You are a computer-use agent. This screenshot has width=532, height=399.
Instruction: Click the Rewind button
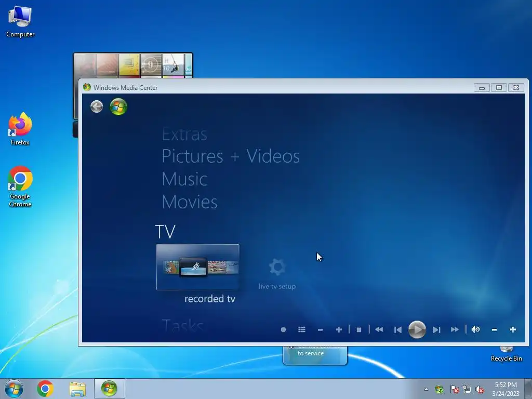379,329
